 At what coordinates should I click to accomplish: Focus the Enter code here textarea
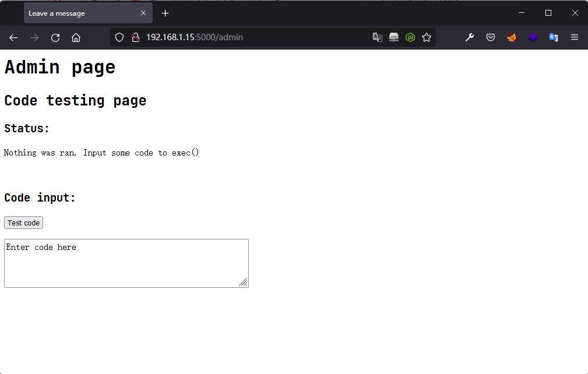pos(126,263)
